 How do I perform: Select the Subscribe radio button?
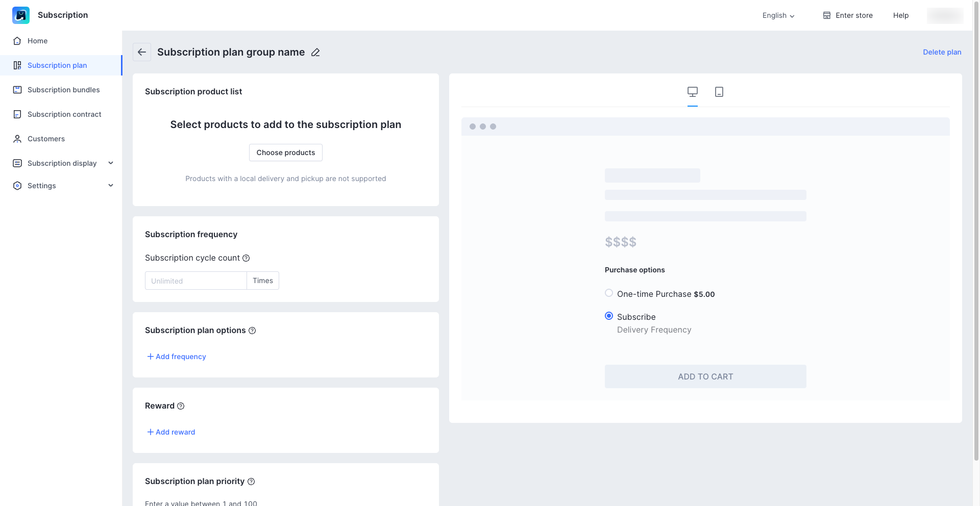(x=609, y=316)
